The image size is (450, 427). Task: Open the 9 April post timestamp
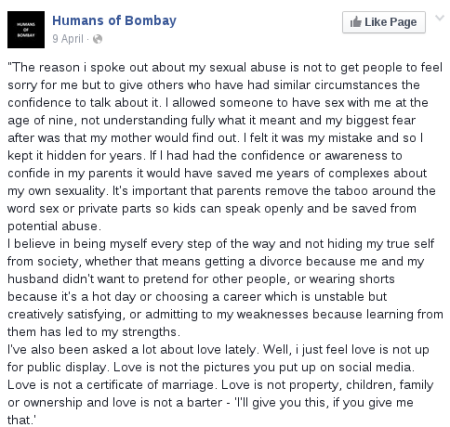coord(68,39)
